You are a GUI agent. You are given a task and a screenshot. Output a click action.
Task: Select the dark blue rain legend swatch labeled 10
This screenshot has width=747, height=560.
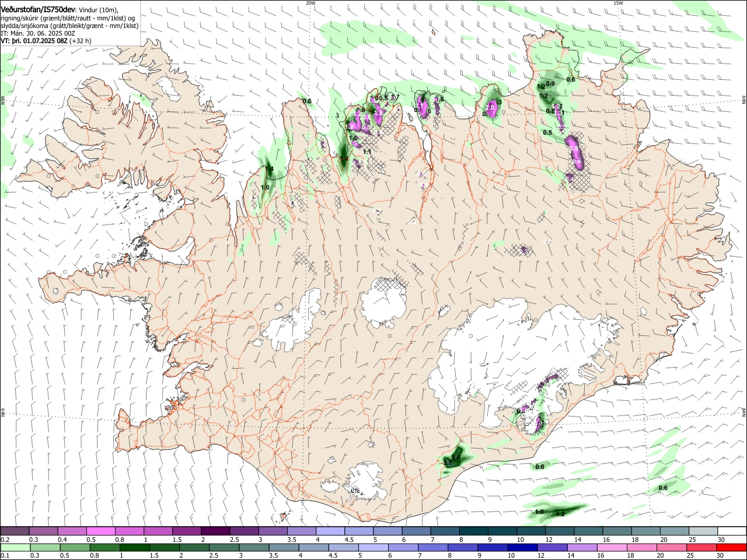point(522,547)
